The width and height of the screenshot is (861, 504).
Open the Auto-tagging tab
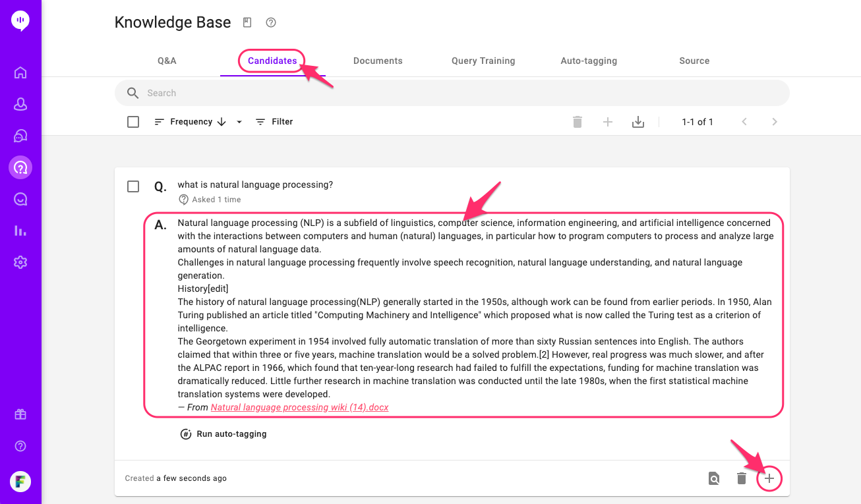[x=589, y=61]
